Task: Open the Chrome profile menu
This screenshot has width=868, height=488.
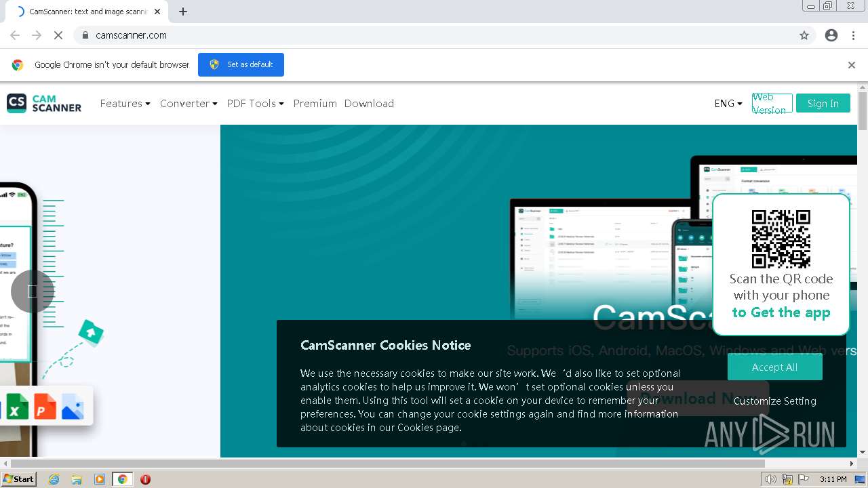Action: [x=831, y=35]
